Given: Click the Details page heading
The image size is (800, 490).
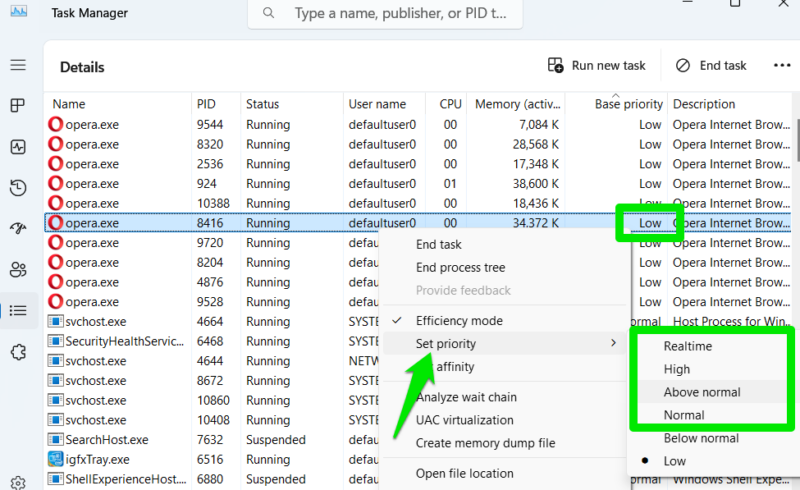Looking at the screenshot, I should pyautogui.click(x=82, y=67).
